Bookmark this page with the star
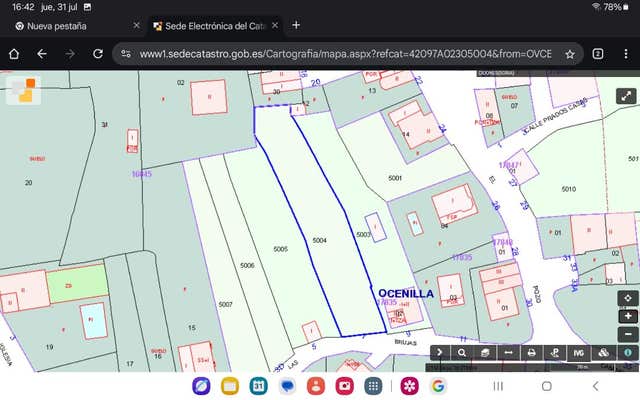The width and height of the screenshot is (640, 400). [569, 54]
